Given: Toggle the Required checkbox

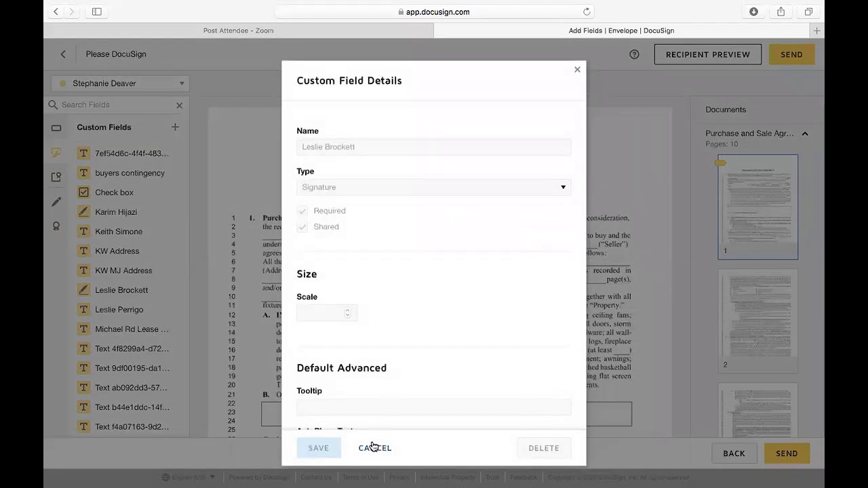Looking at the screenshot, I should tap(302, 211).
